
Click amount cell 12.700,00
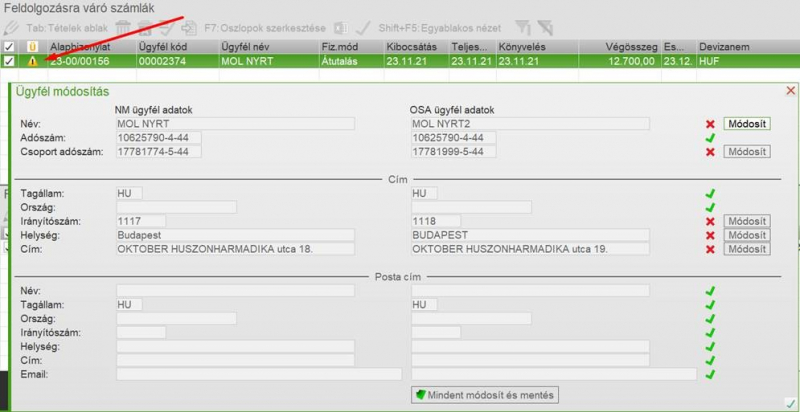(619, 61)
